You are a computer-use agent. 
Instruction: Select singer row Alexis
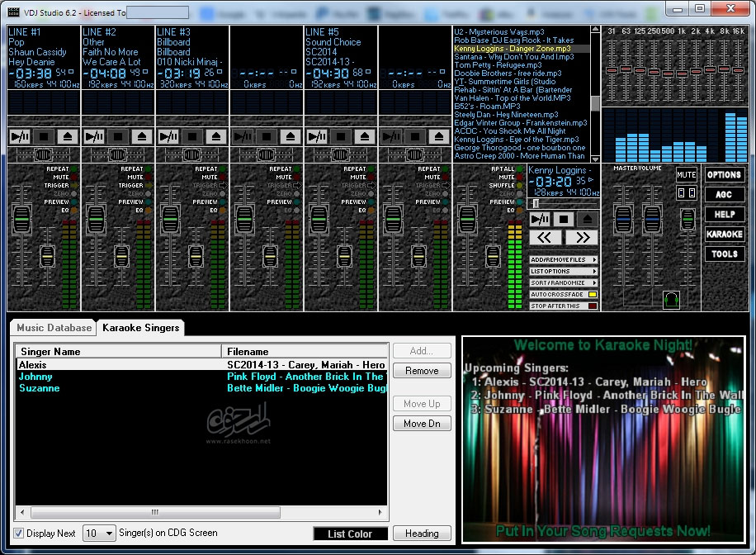coord(202,365)
